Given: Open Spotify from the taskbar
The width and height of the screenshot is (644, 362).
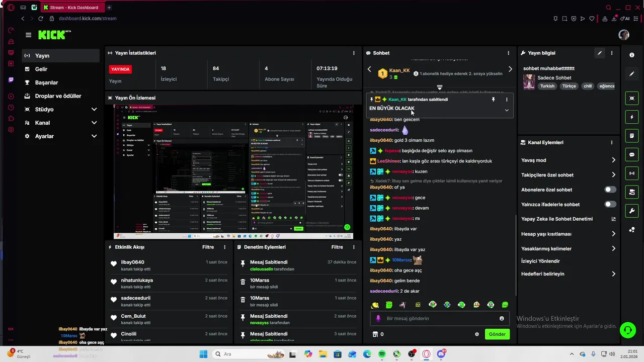Looking at the screenshot, I should [382, 354].
